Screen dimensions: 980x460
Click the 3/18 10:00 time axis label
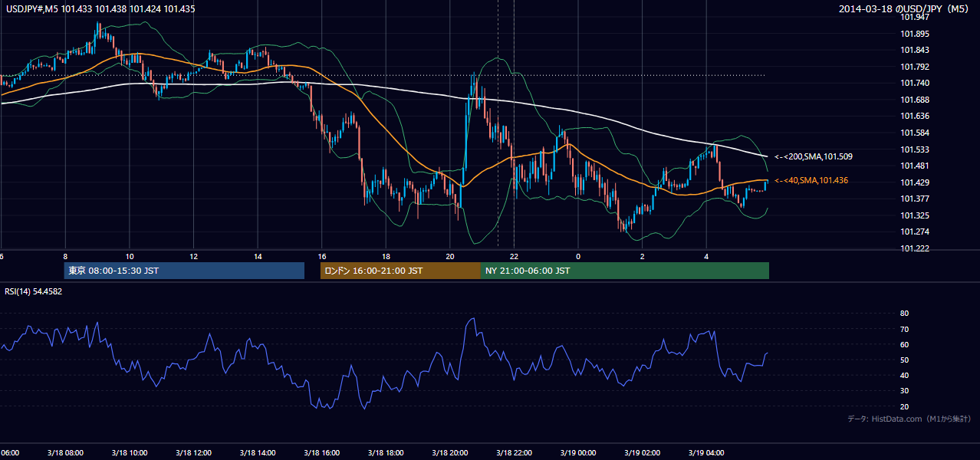coord(130,453)
